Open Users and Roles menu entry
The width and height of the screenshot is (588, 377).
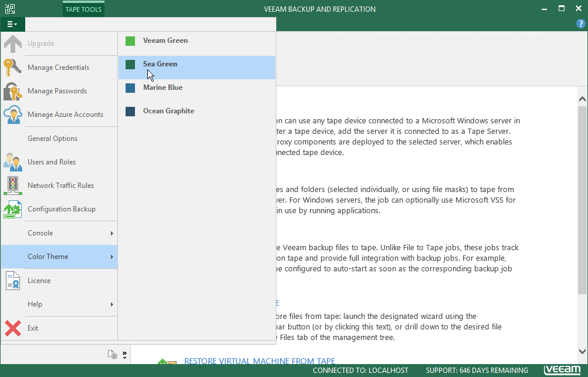pyautogui.click(x=59, y=162)
